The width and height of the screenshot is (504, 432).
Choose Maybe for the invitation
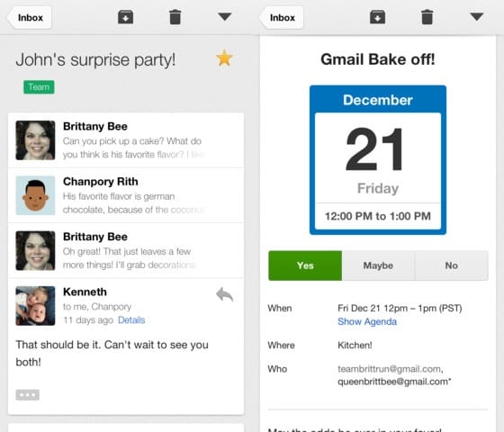coord(378,265)
